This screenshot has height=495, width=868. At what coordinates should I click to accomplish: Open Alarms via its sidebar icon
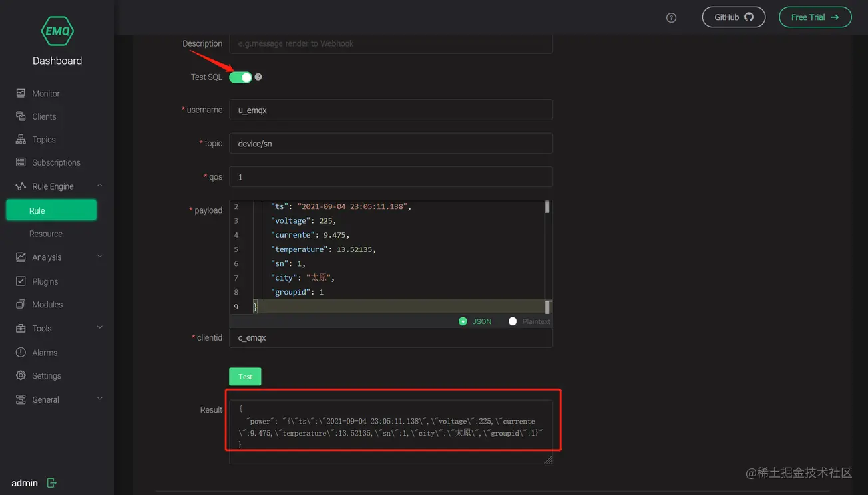21,353
